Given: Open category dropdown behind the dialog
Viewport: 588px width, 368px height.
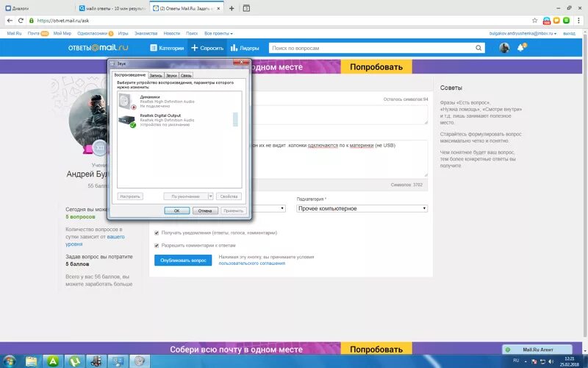Looking at the screenshot, I should (x=268, y=208).
